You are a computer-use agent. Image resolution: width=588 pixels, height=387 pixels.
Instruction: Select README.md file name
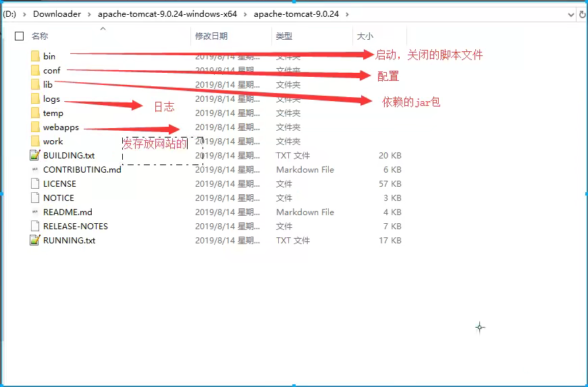tap(68, 212)
